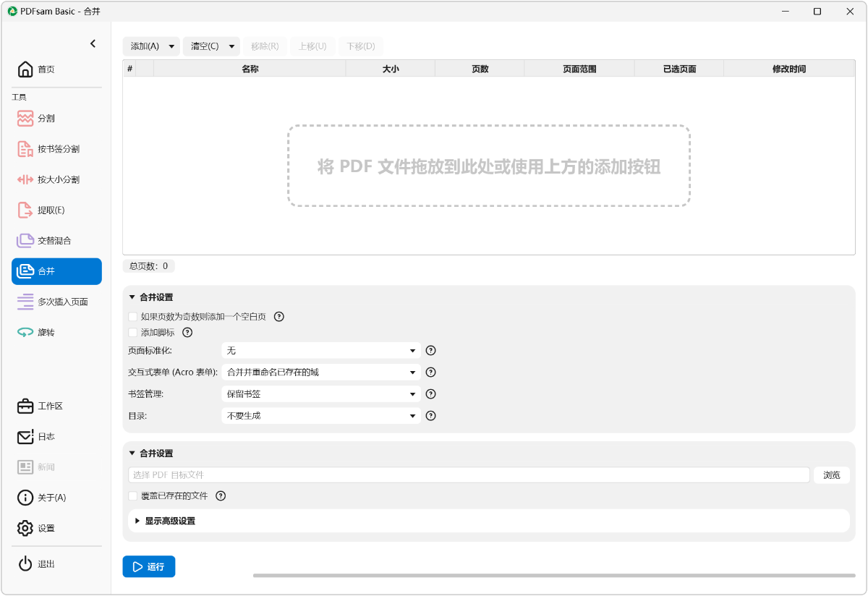Open the 按大小分割 tool
This screenshot has height=596, width=868.
(x=56, y=179)
